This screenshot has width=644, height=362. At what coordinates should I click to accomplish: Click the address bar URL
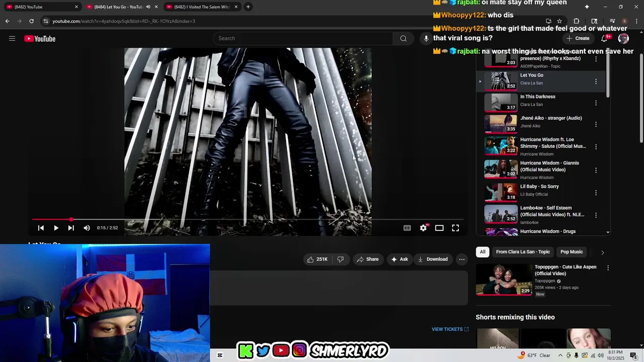124,21
